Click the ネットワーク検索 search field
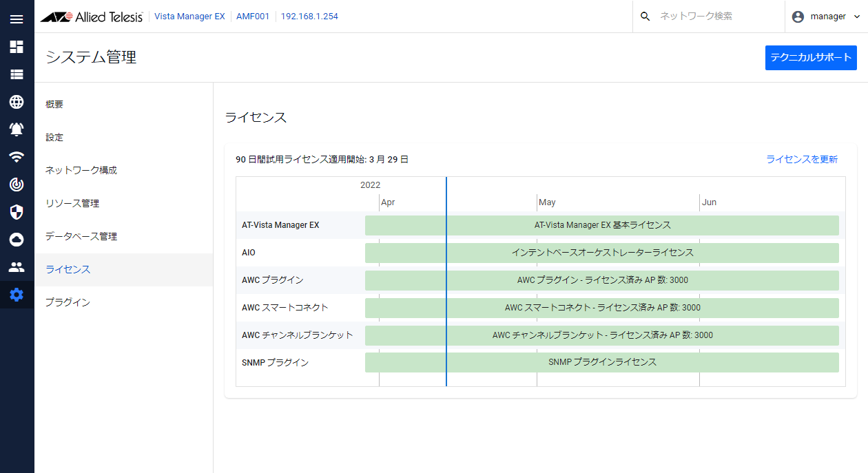The image size is (868, 473). tap(713, 17)
